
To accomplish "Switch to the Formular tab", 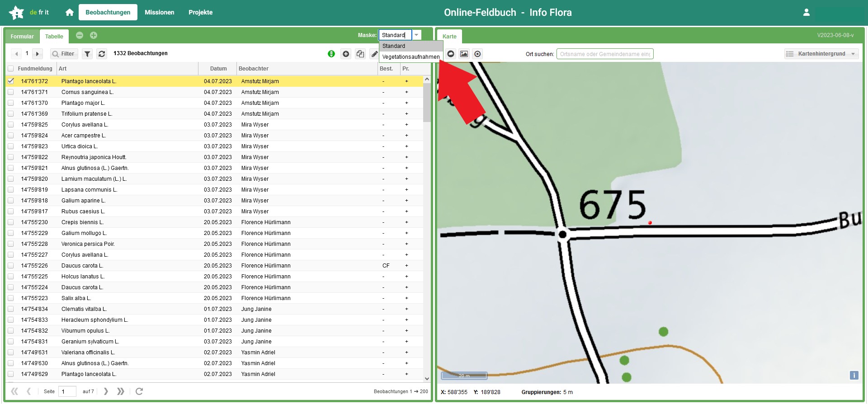I will [x=22, y=37].
